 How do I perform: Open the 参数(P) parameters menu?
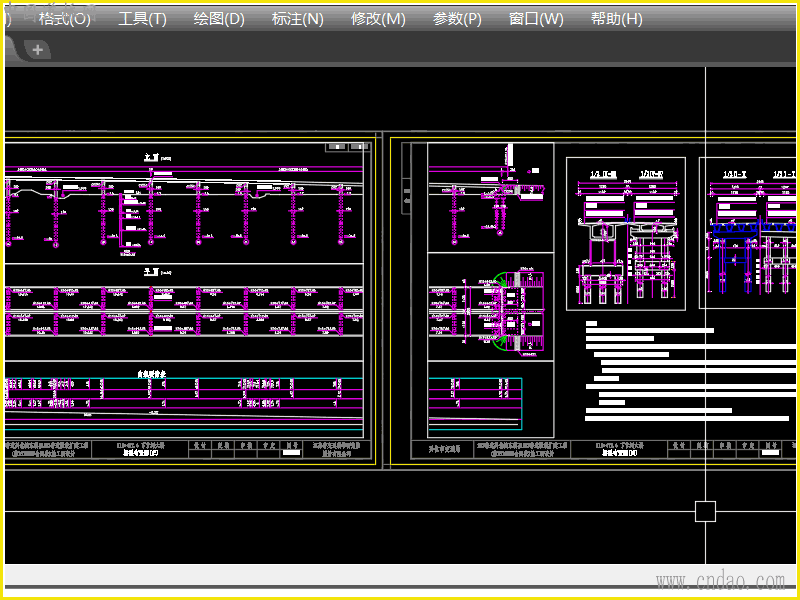(457, 19)
